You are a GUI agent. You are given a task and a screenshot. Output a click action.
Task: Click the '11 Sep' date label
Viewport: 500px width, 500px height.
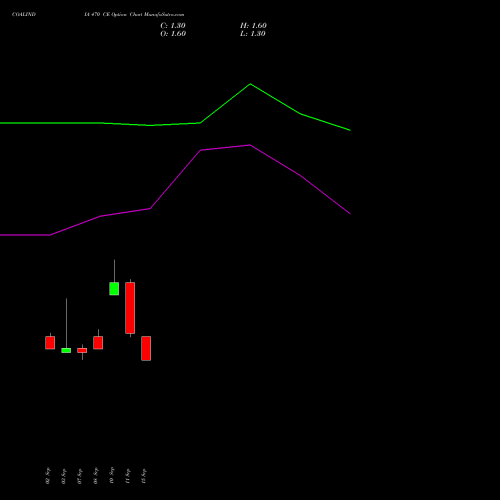click(128, 476)
